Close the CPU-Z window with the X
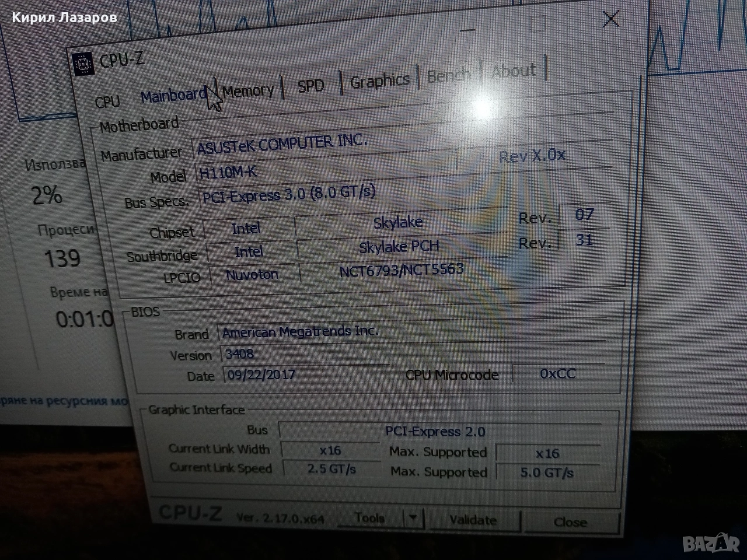The height and width of the screenshot is (560, 747). (x=610, y=19)
